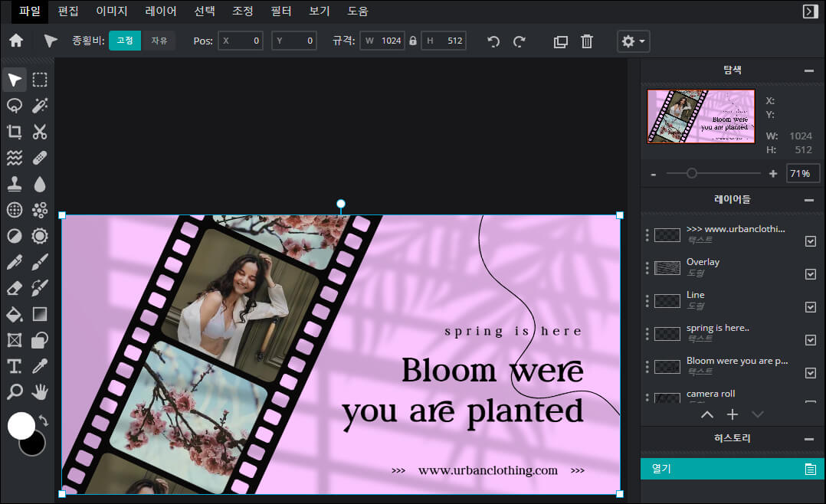Select the Crop tool
The height and width of the screenshot is (504, 826).
tap(15, 132)
